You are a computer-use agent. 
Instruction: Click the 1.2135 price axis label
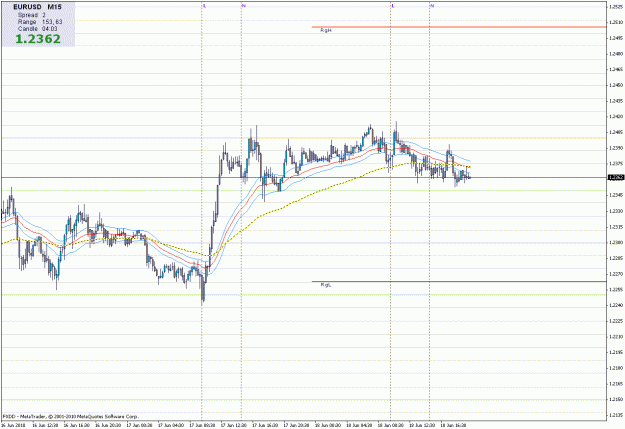coord(616,415)
